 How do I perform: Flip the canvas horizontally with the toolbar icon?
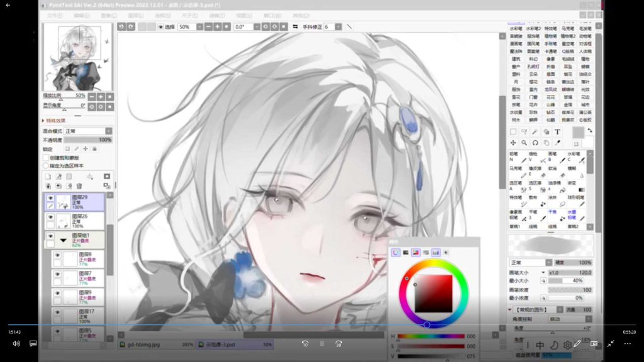pyautogui.click(x=295, y=26)
